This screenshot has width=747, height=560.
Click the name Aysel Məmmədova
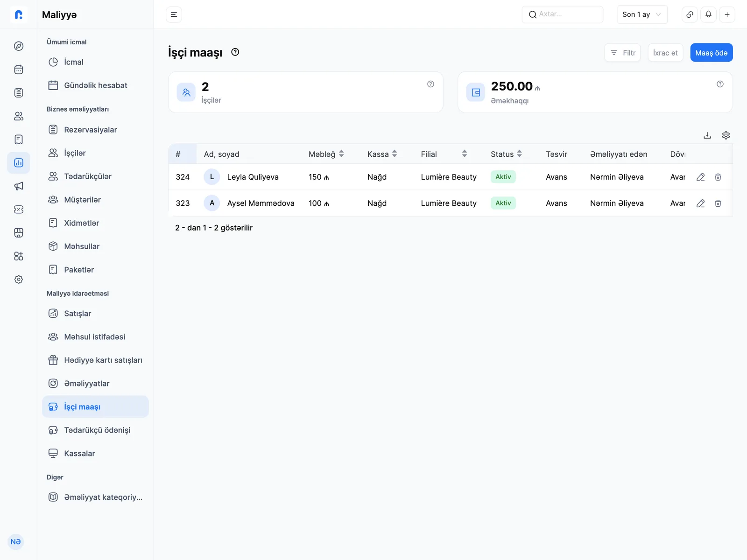click(261, 203)
